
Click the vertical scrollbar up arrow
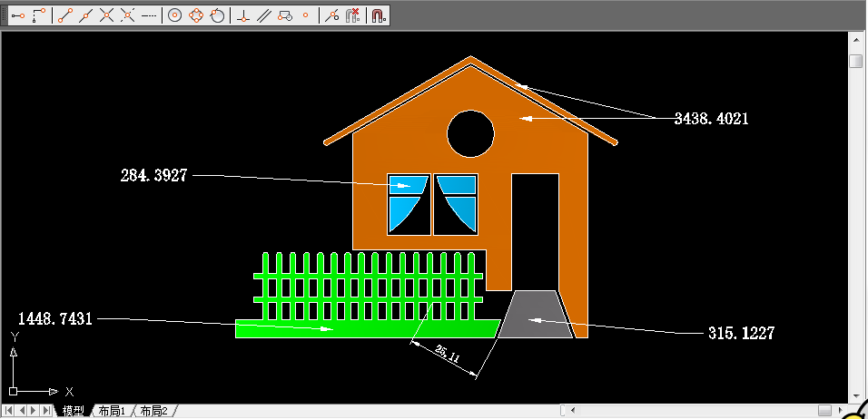tap(855, 41)
